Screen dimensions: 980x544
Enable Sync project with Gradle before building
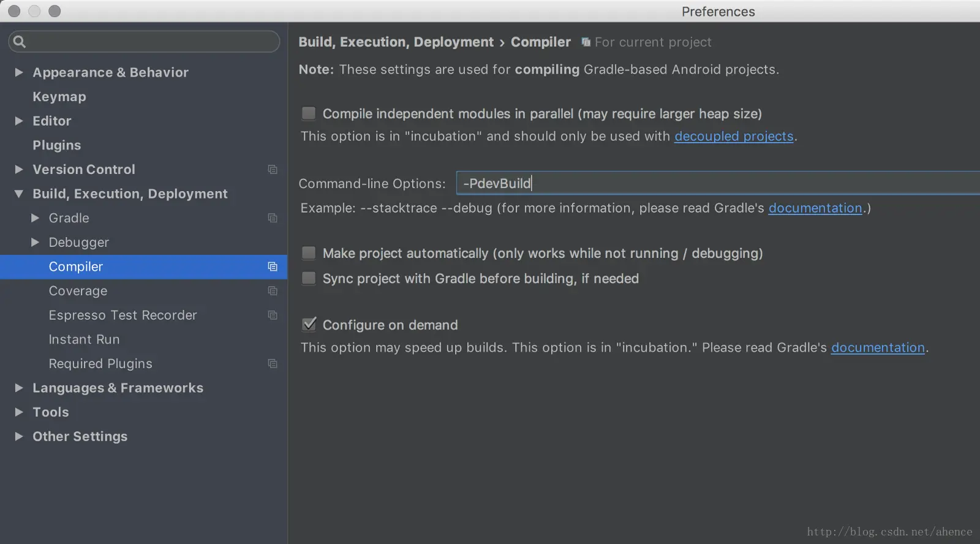[x=309, y=278]
